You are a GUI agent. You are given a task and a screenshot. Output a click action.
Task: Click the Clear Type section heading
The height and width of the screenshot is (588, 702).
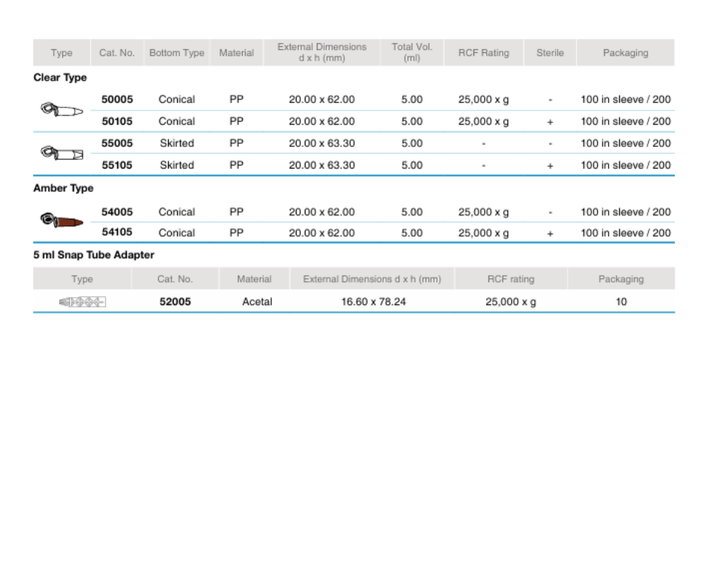(x=60, y=78)
